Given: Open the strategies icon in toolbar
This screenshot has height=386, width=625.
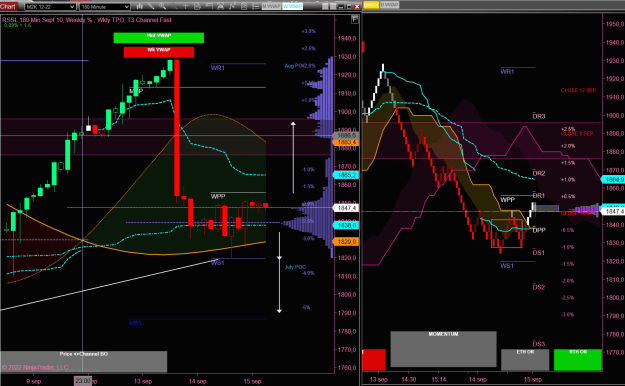Looking at the screenshot, I should click(244, 6).
